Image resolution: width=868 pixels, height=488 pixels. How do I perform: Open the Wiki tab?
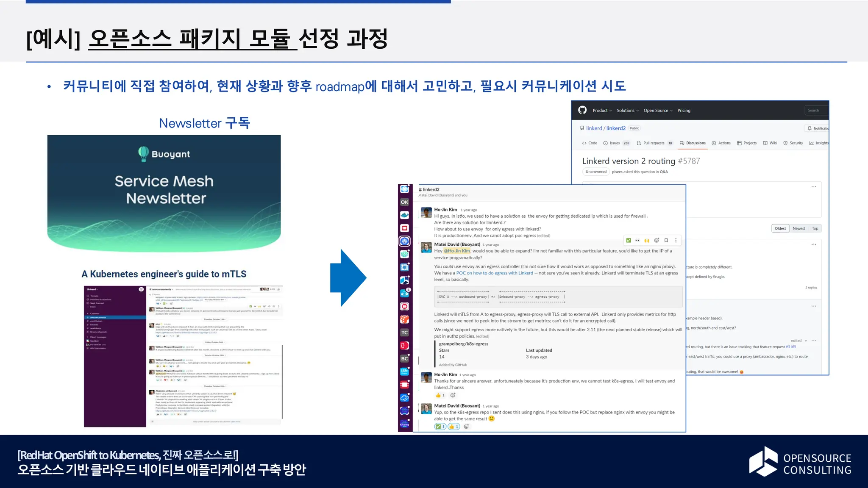click(770, 143)
